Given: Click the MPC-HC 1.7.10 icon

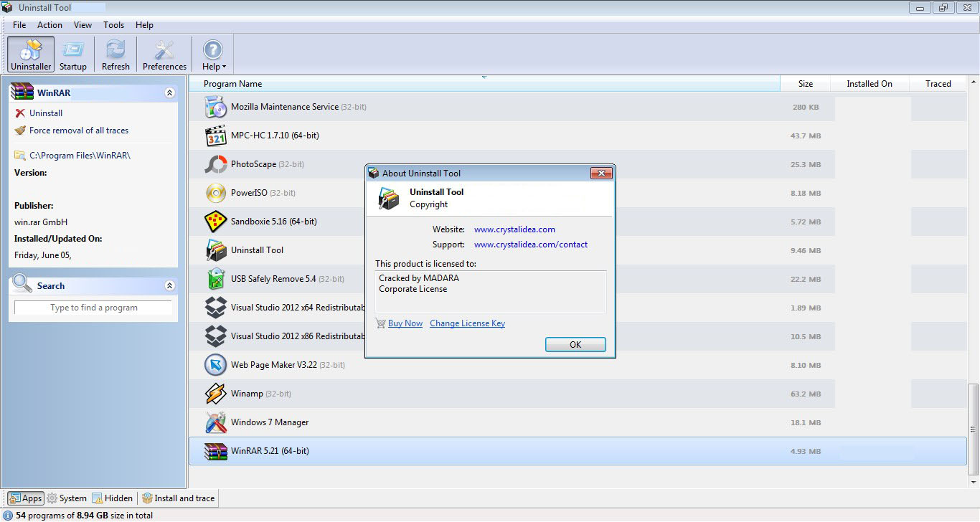Looking at the screenshot, I should click(216, 136).
